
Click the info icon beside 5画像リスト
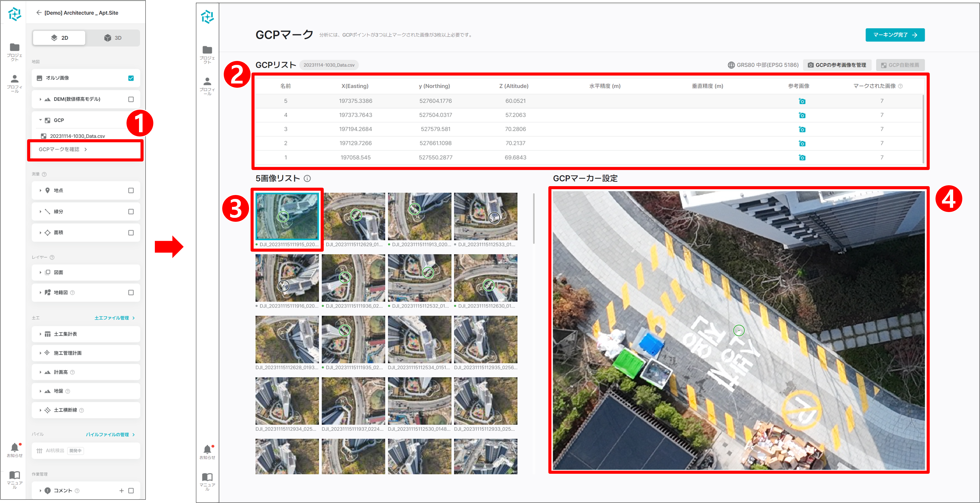click(307, 178)
